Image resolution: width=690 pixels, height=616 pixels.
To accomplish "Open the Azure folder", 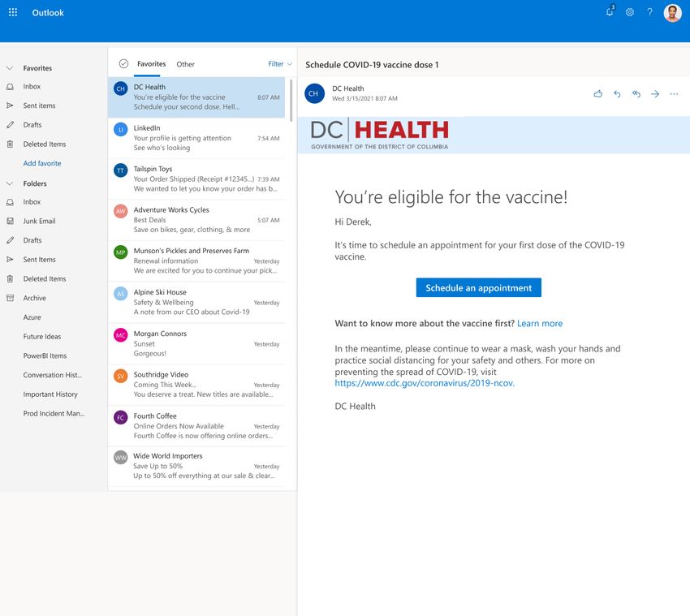I will point(32,317).
